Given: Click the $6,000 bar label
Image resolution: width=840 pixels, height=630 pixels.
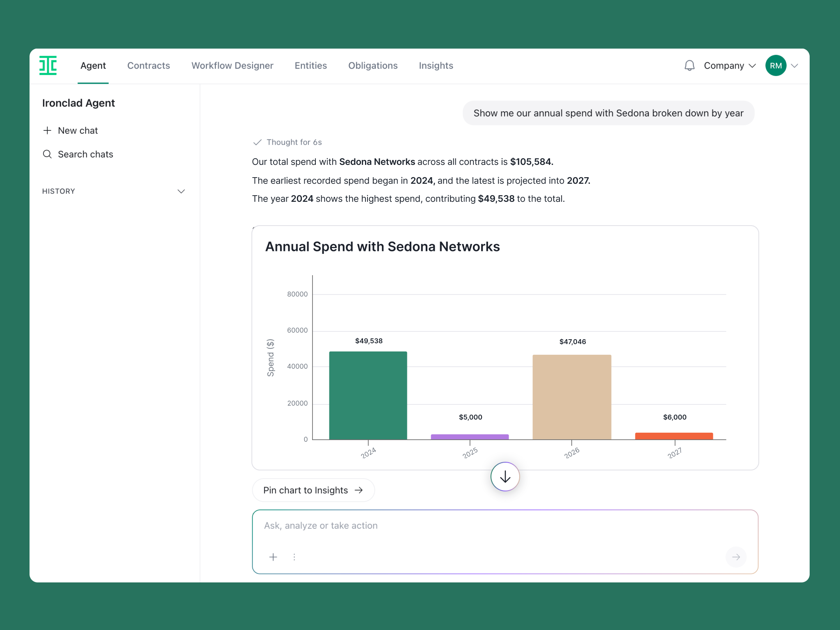Looking at the screenshot, I should [675, 417].
